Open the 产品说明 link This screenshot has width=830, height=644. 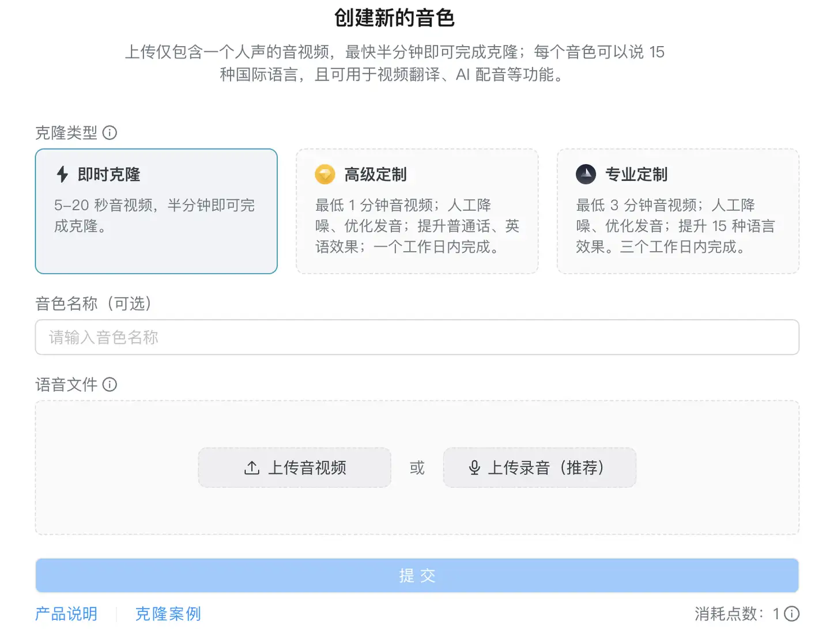(x=66, y=613)
